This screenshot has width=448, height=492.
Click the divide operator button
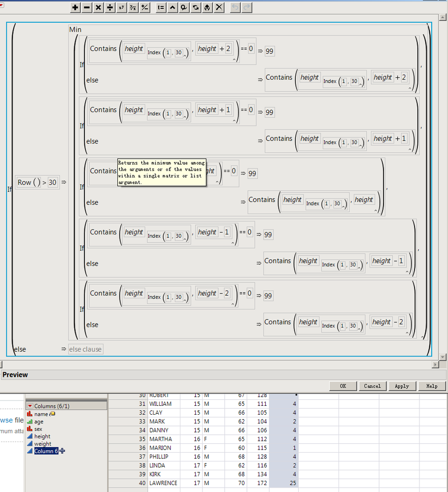(110, 7)
